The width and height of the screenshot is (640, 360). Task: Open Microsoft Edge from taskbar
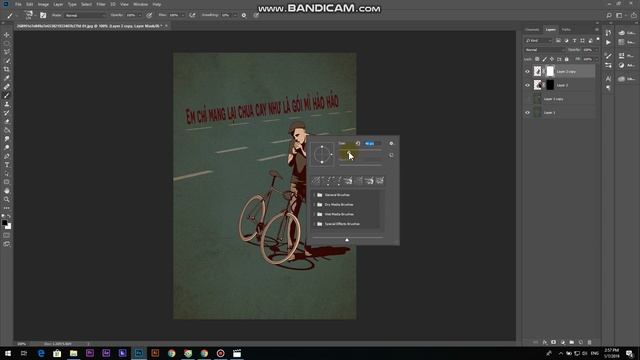click(41, 353)
